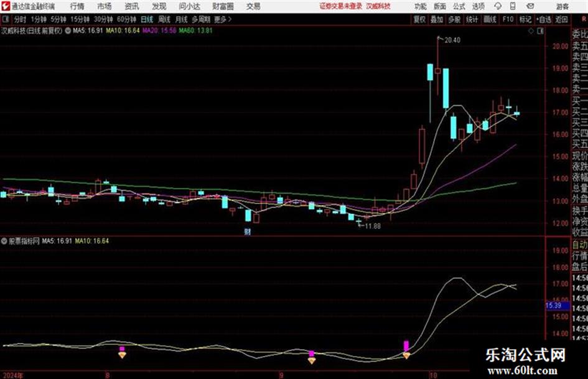
Task: Click the MA5: 16.91 label in main chart
Action: [88, 30]
